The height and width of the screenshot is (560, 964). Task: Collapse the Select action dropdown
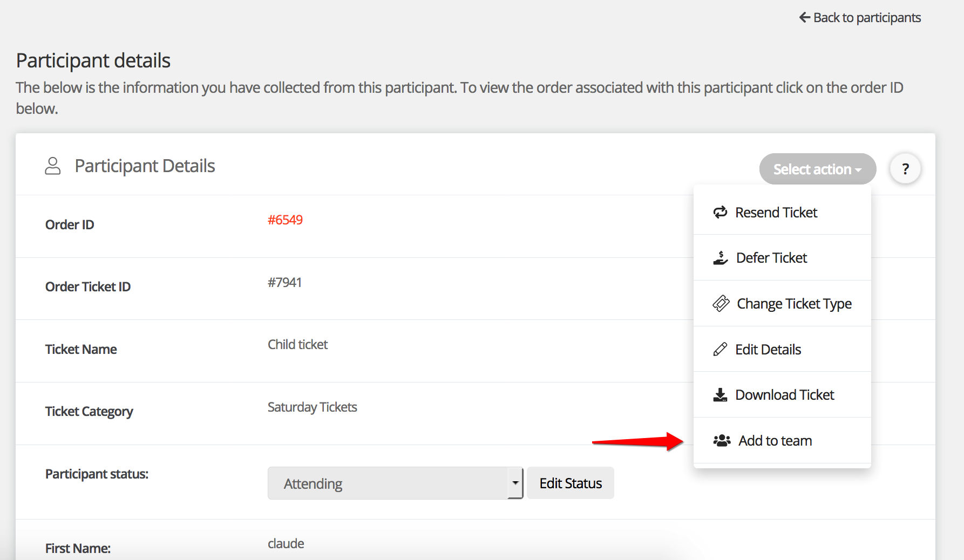pyautogui.click(x=817, y=169)
